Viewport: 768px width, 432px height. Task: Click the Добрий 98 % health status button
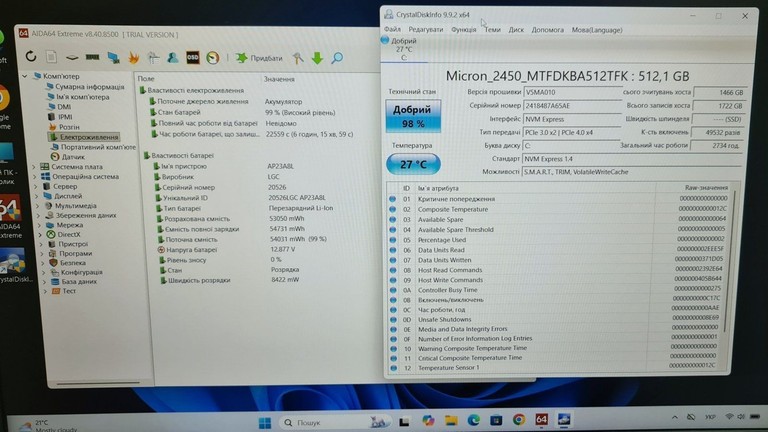413,116
